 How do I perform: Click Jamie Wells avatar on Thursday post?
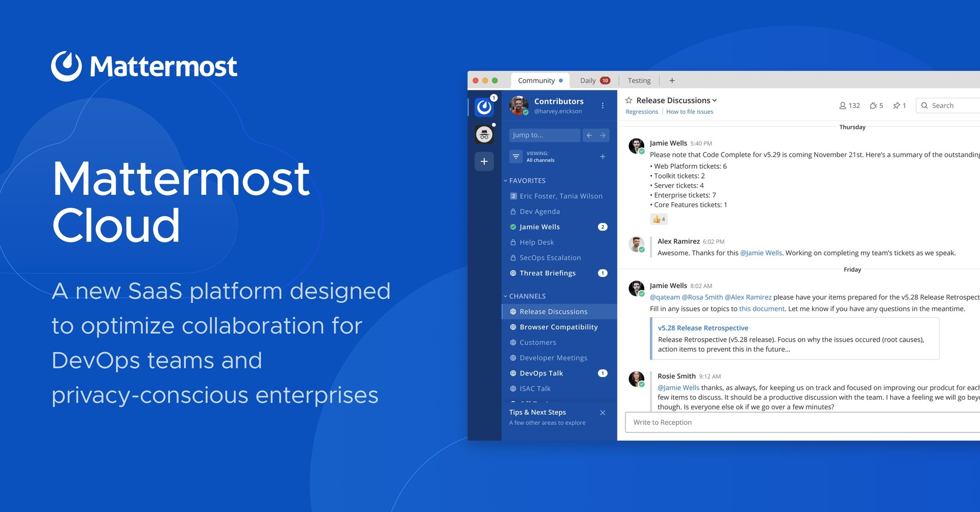coord(636,145)
